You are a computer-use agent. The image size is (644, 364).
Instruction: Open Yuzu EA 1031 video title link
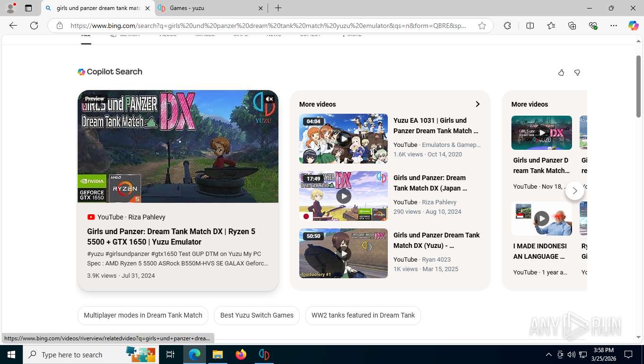tap(436, 126)
